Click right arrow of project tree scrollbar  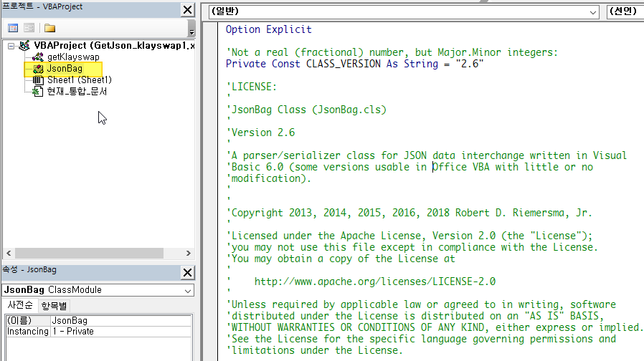pos(189,253)
